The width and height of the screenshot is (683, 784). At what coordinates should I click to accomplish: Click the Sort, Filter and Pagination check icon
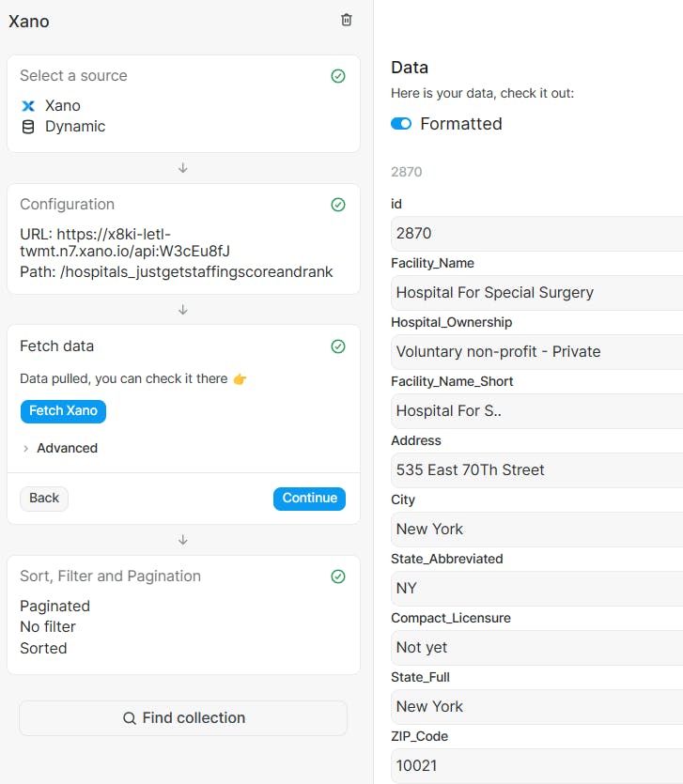(338, 576)
